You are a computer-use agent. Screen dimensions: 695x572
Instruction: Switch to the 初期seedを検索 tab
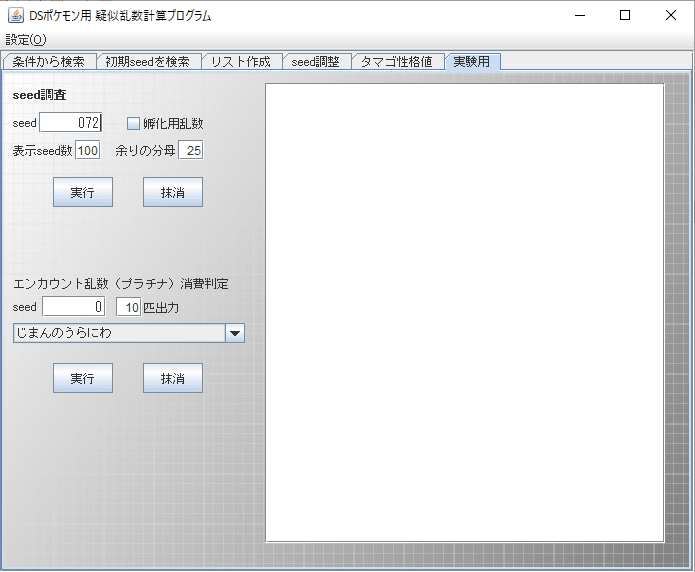(x=148, y=62)
